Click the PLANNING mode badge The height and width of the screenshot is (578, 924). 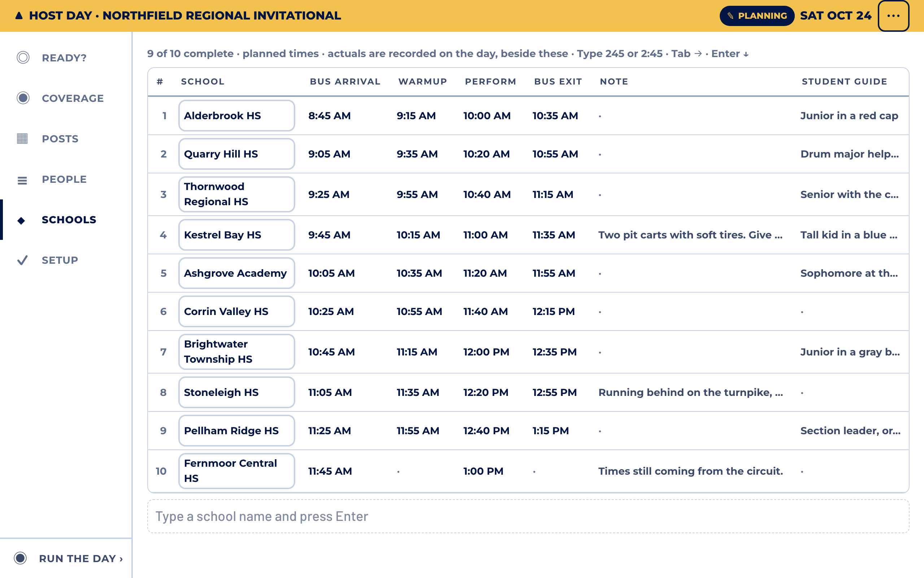757,16
